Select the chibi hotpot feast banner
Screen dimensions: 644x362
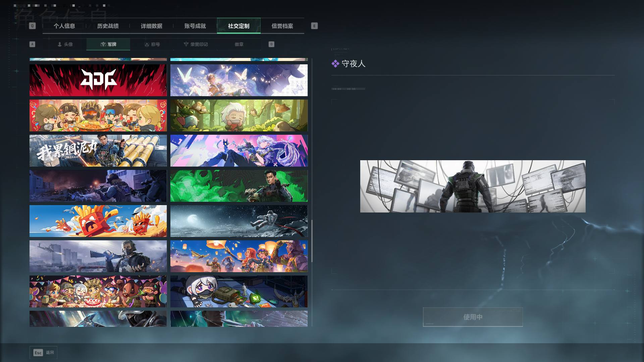(98, 115)
